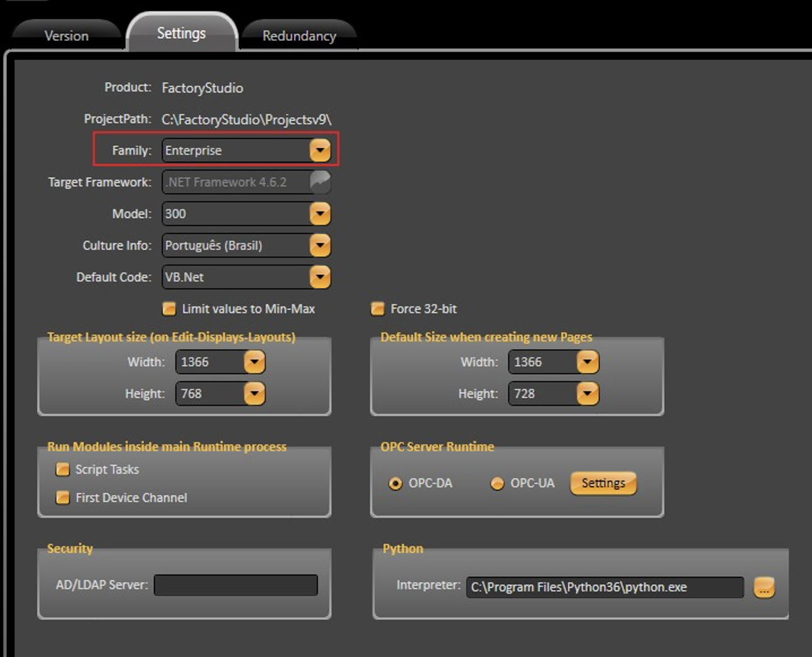Click the Run Modules inside main Runtime process title
This screenshot has height=657, width=812.
(167, 447)
